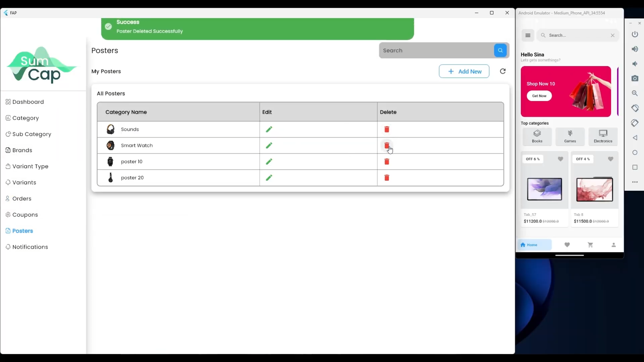Favorite the Tab_S7 product

[560, 159]
